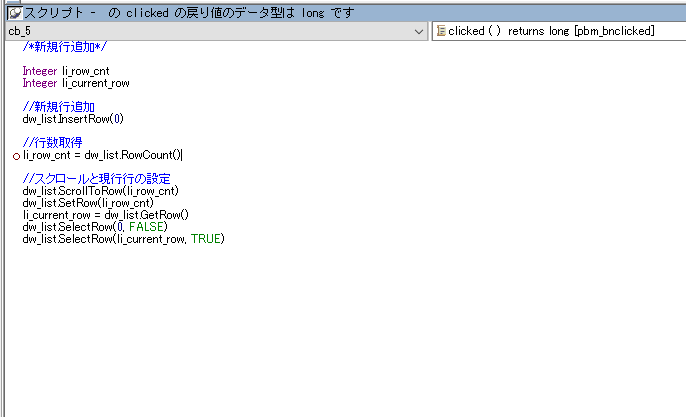The width and height of the screenshot is (686, 417).
Task: Click the breakpoint marker beside li_row_cnt line
Action: tap(16, 156)
